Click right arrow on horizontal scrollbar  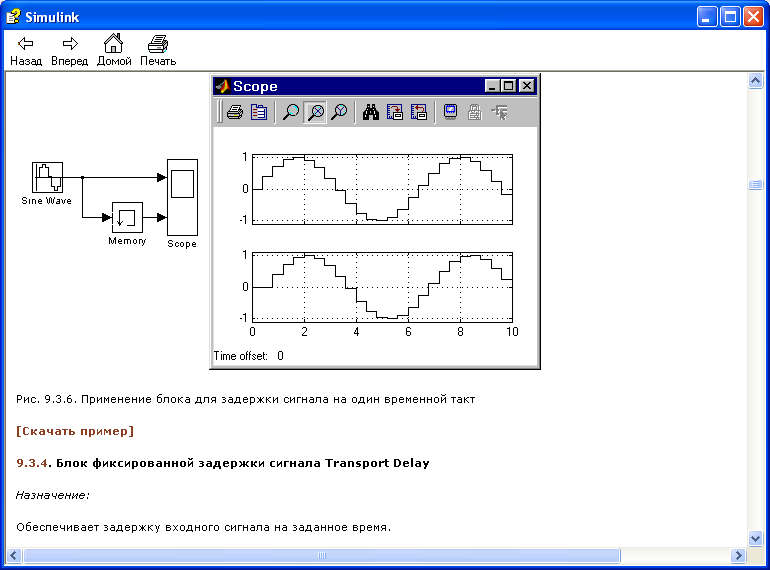(x=738, y=555)
